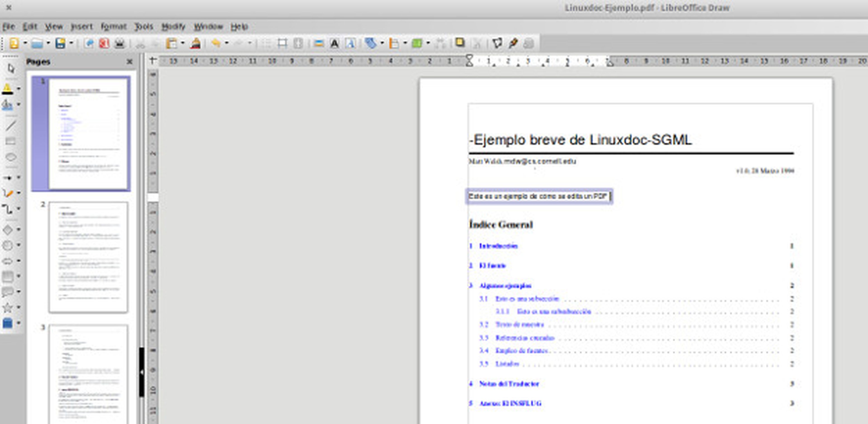Screen dimensions: 868x424
Task: Click the Transformations icon
Action: tap(371, 43)
